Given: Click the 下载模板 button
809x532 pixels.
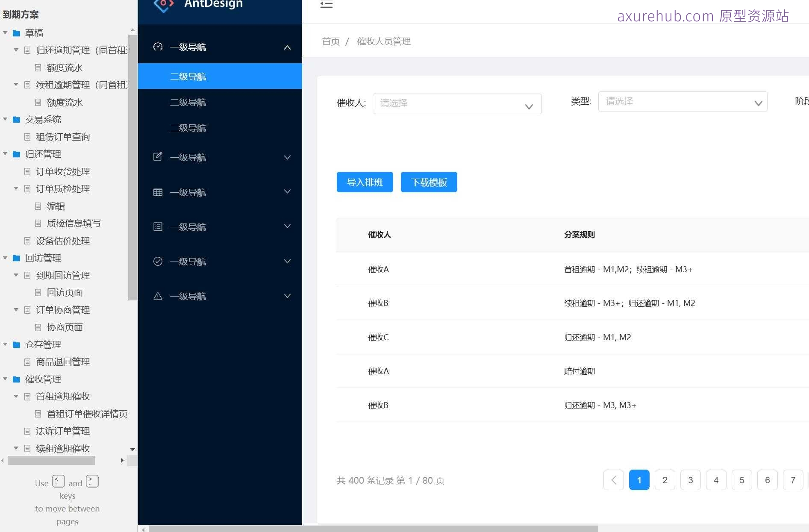Looking at the screenshot, I should pos(429,182).
